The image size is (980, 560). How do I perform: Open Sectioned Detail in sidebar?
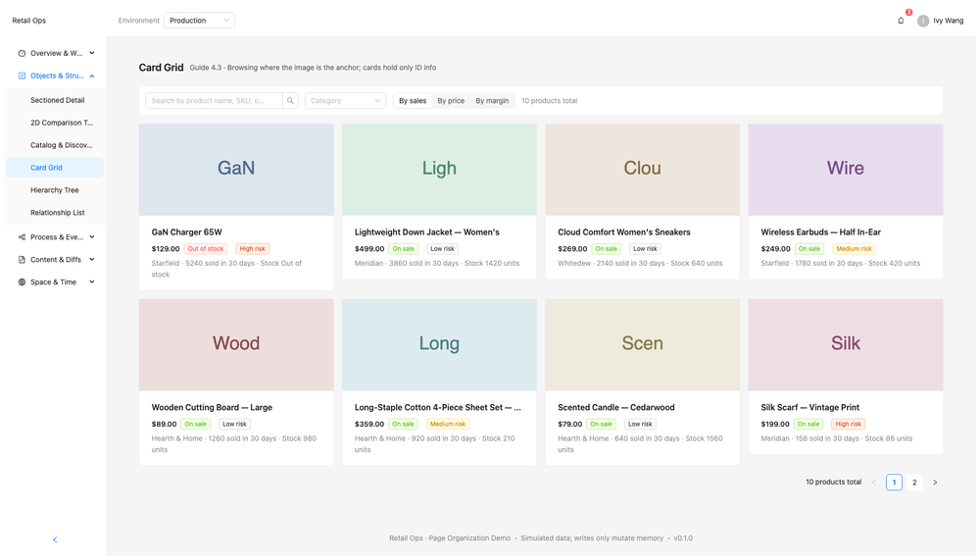(x=55, y=100)
